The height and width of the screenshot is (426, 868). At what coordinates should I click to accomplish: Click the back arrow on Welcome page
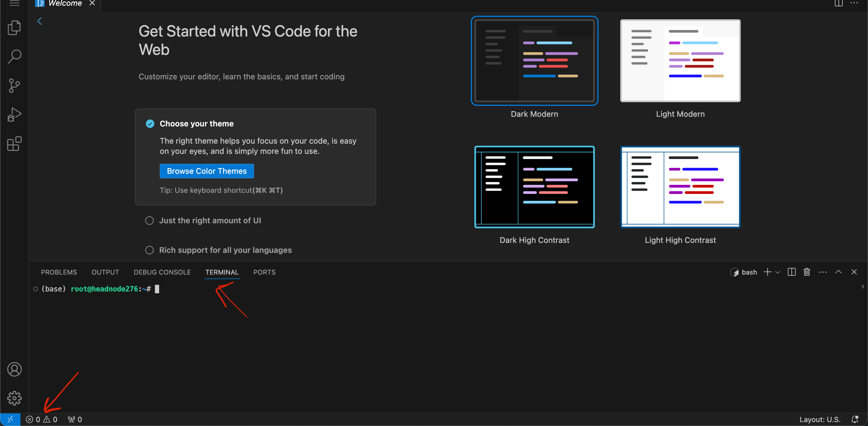pyautogui.click(x=39, y=21)
